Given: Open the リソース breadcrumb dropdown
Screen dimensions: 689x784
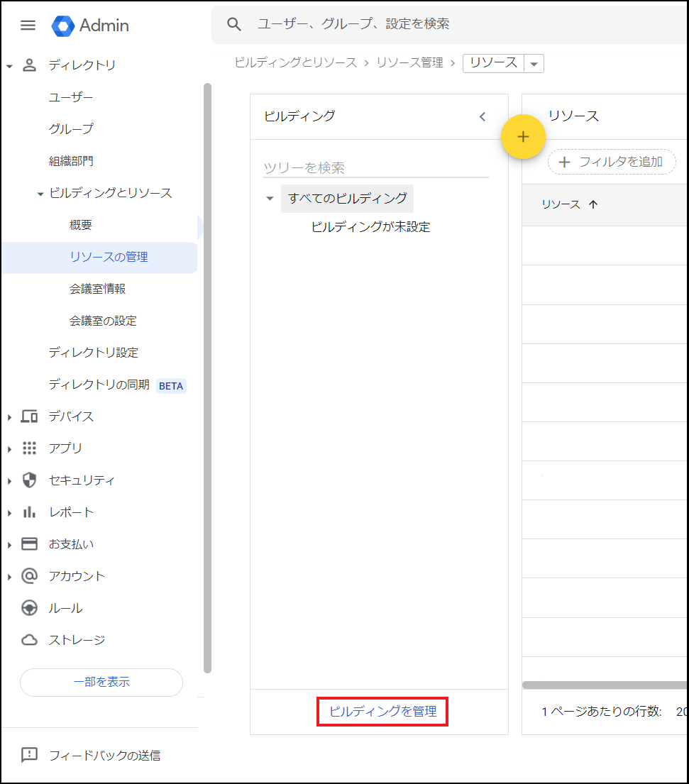Looking at the screenshot, I should tap(534, 63).
